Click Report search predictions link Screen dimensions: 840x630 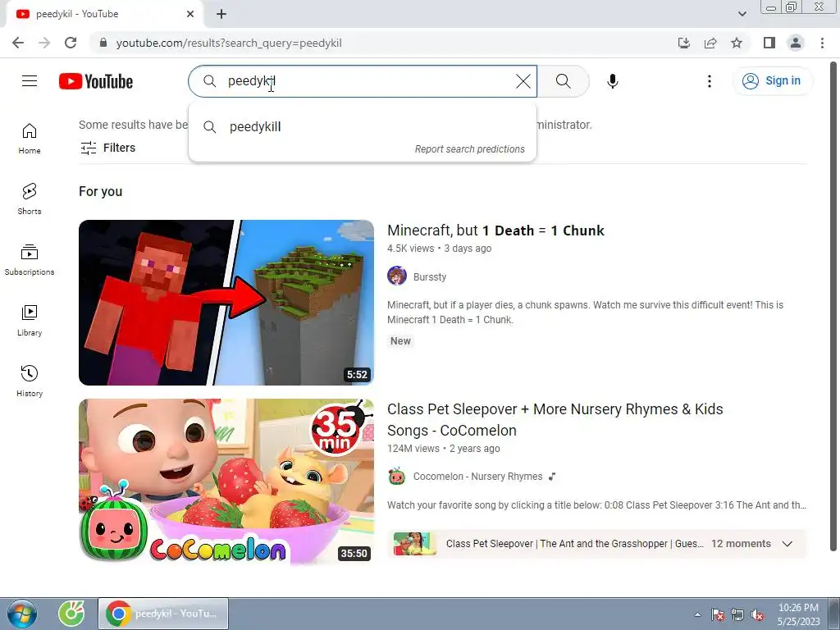(469, 149)
